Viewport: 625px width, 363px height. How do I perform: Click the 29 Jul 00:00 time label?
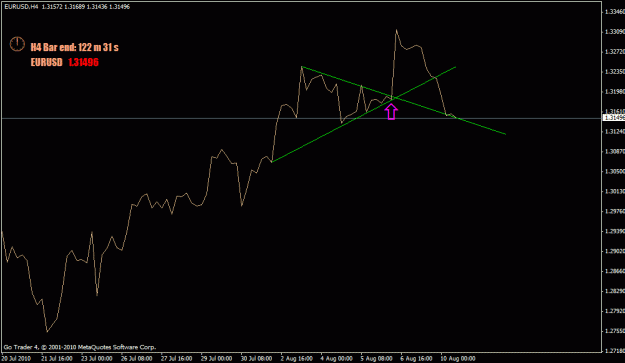point(216,358)
